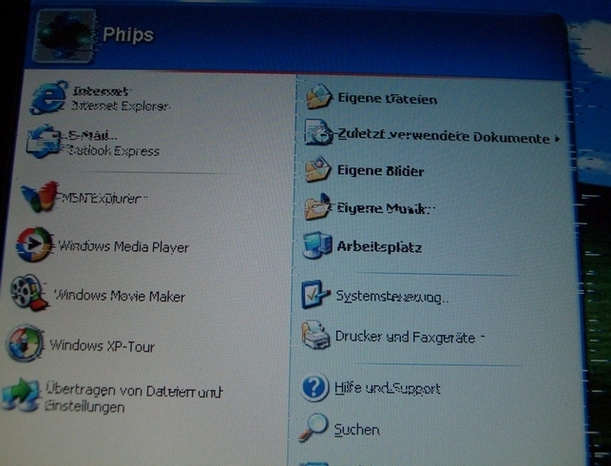Click the Phips user account picture
Viewport: 611px width, 466px height.
65,36
